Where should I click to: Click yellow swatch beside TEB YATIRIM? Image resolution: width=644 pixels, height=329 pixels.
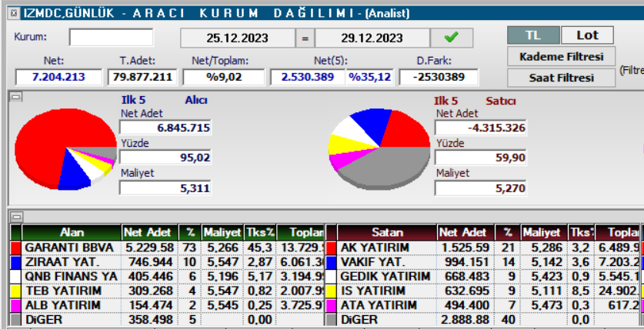[15, 291]
